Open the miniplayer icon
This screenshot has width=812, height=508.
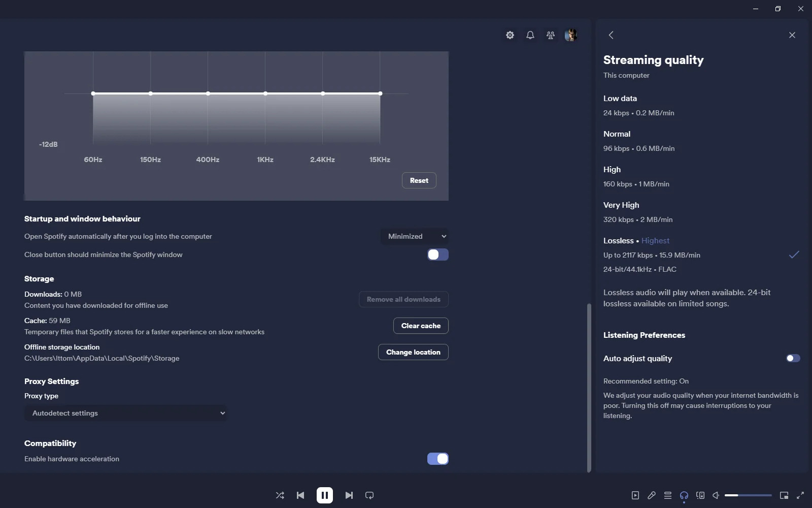[x=784, y=495]
